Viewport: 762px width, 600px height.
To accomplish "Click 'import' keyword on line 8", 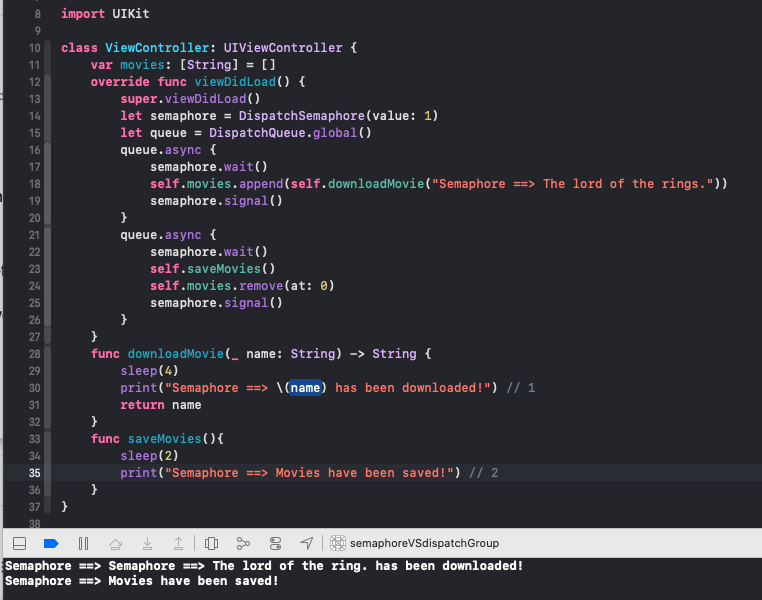I will [83, 14].
